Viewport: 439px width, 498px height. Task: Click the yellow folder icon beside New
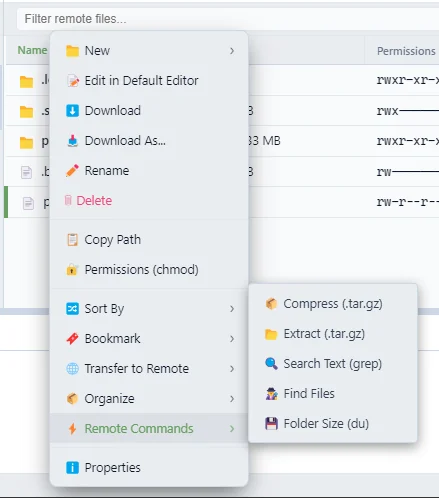(72, 51)
